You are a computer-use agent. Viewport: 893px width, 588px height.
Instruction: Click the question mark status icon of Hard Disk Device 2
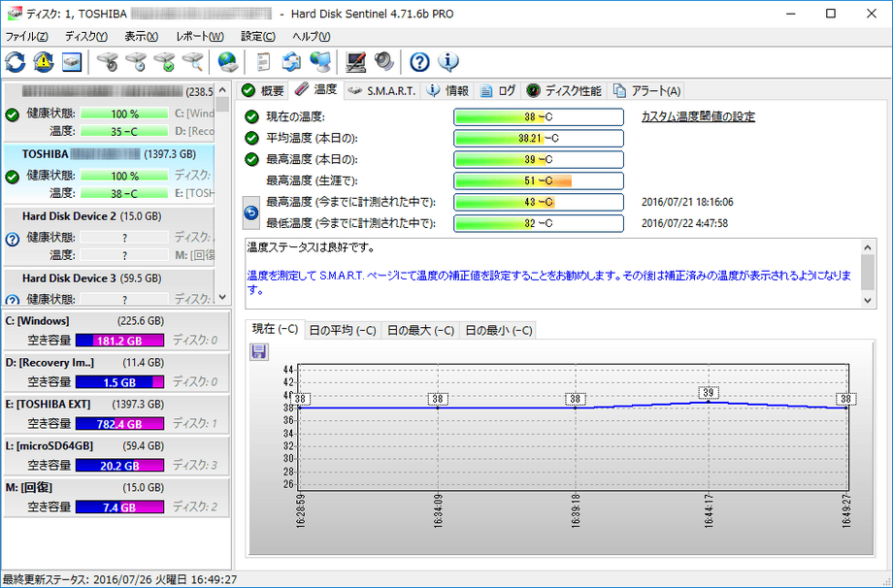pos(12,239)
